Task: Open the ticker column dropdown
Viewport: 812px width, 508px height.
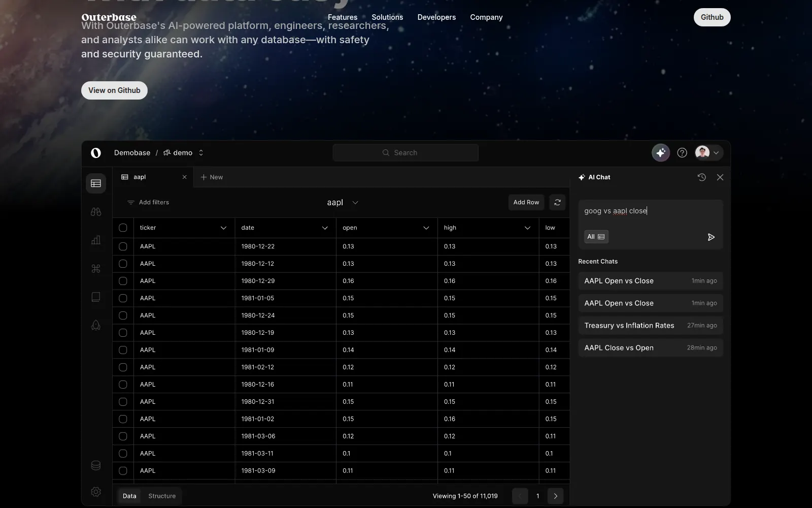Action: 223,228
